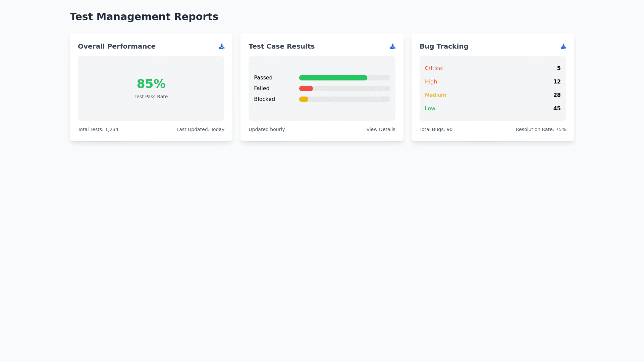The height and width of the screenshot is (362, 644).
Task: Click the Updated hourly text
Action: tap(267, 129)
